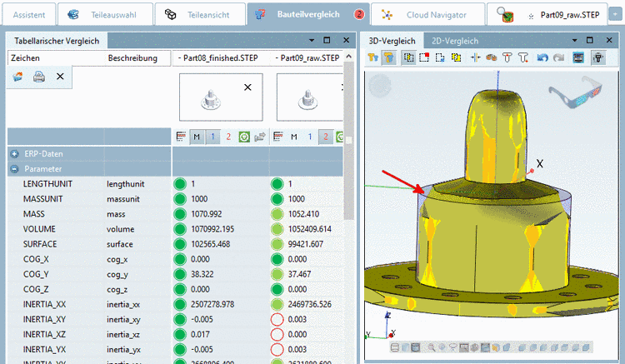Toggle the highlighted part overlay icon in 3D toolbar
This screenshot has width=625, height=364.
coord(388,57)
